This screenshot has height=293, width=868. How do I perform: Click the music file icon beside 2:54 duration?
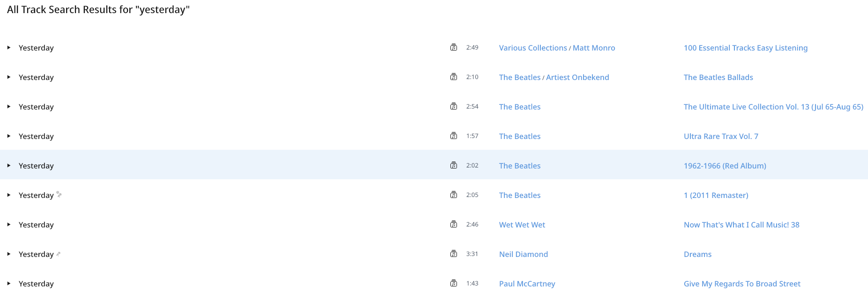click(x=454, y=106)
